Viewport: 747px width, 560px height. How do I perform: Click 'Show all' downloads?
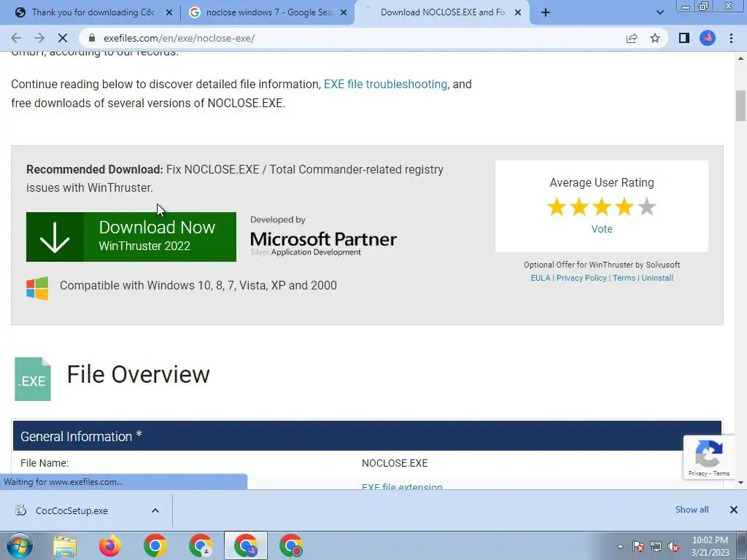692,510
